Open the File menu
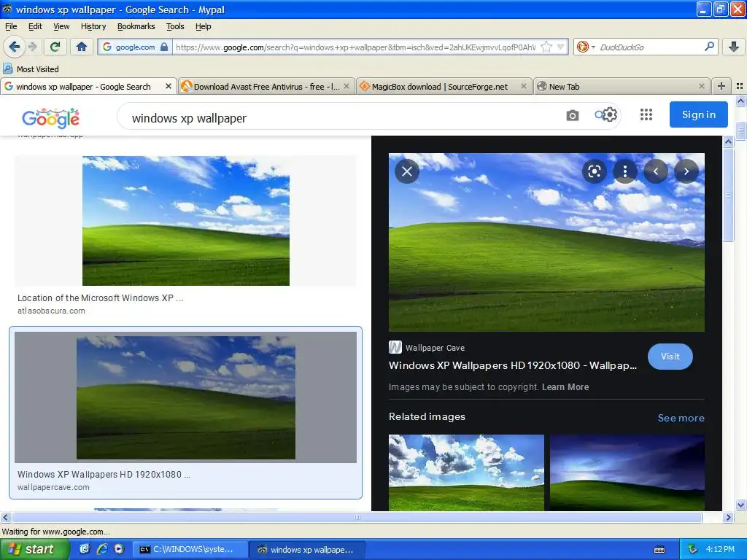Image resolution: width=747 pixels, height=560 pixels. coord(11,26)
